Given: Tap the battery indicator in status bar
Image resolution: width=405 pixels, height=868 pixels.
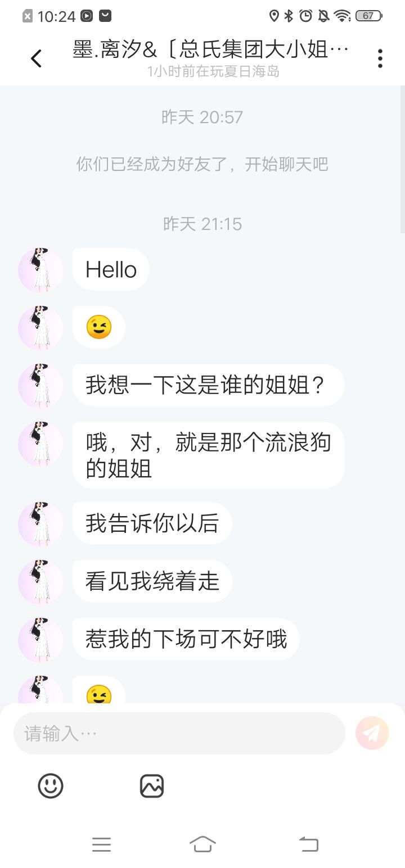Looking at the screenshot, I should pos(369,16).
